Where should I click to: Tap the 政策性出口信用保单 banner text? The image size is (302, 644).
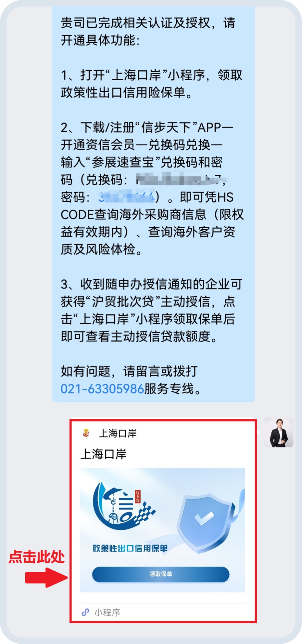pos(130,548)
